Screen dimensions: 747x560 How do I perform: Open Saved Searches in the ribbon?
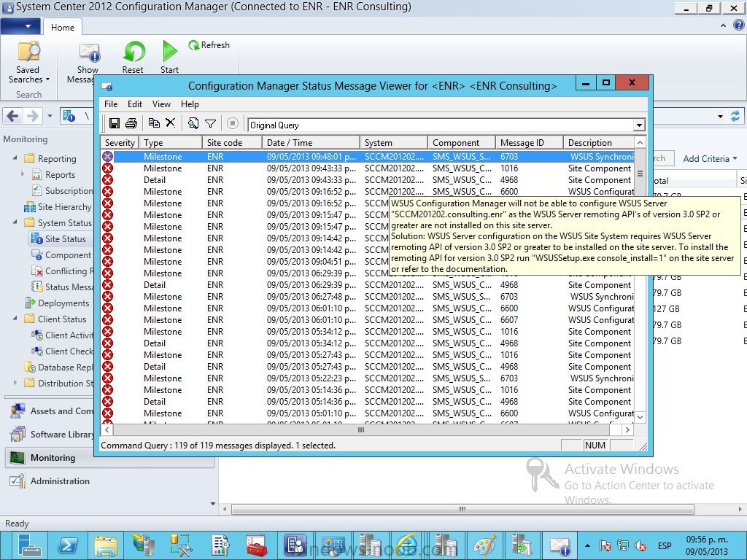click(x=28, y=63)
